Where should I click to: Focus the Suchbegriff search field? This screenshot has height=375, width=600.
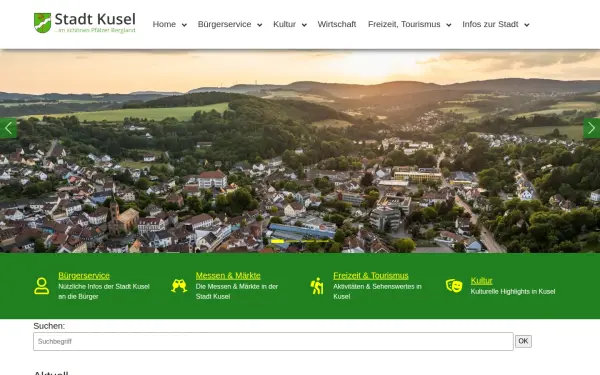(x=273, y=341)
